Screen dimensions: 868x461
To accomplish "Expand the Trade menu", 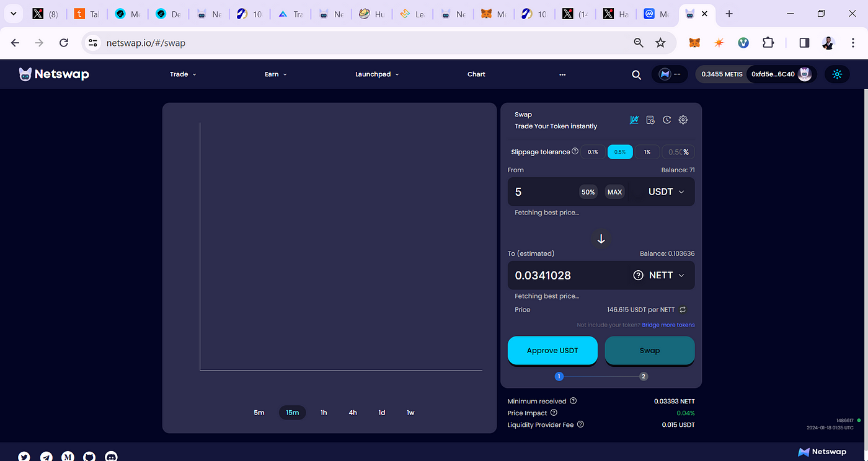I will coord(183,74).
